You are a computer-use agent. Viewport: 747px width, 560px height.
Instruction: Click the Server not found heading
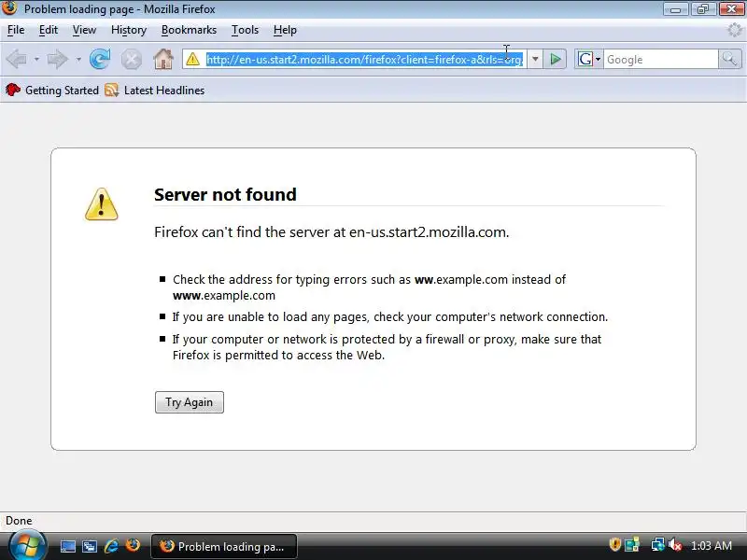pyautogui.click(x=225, y=194)
